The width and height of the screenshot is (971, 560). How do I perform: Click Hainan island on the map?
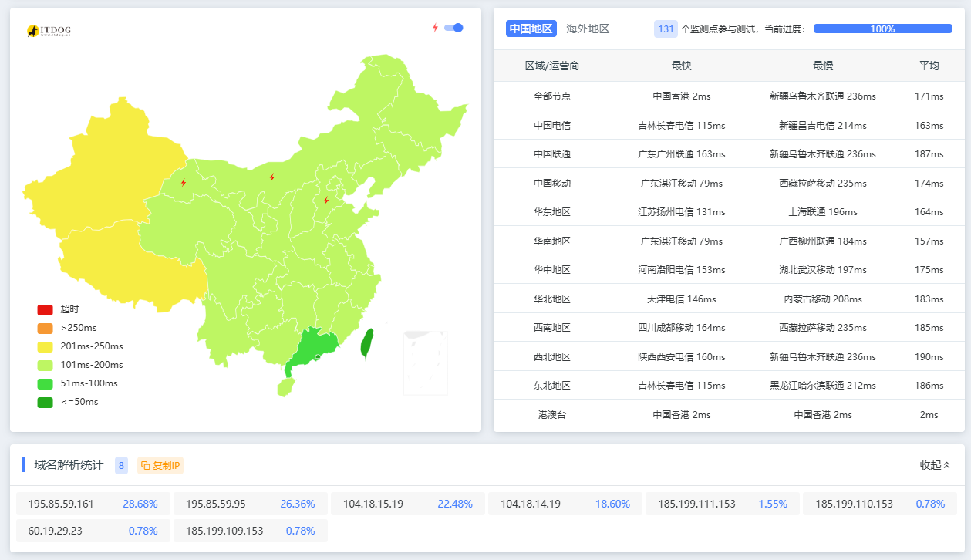[x=285, y=386]
